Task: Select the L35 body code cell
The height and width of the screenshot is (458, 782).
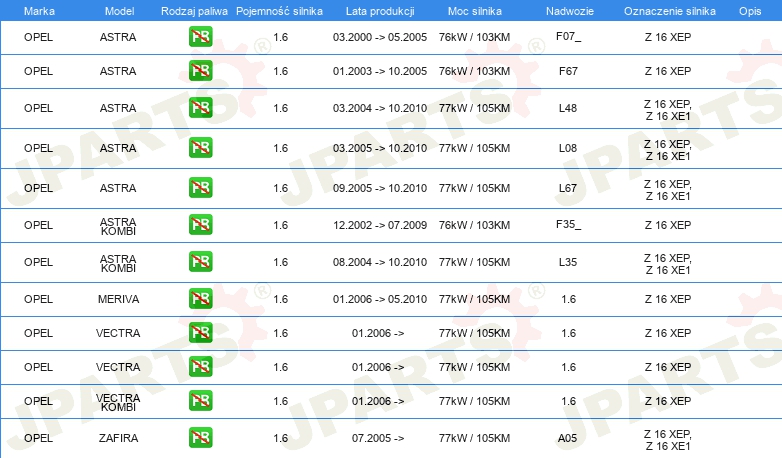Action: [568, 262]
